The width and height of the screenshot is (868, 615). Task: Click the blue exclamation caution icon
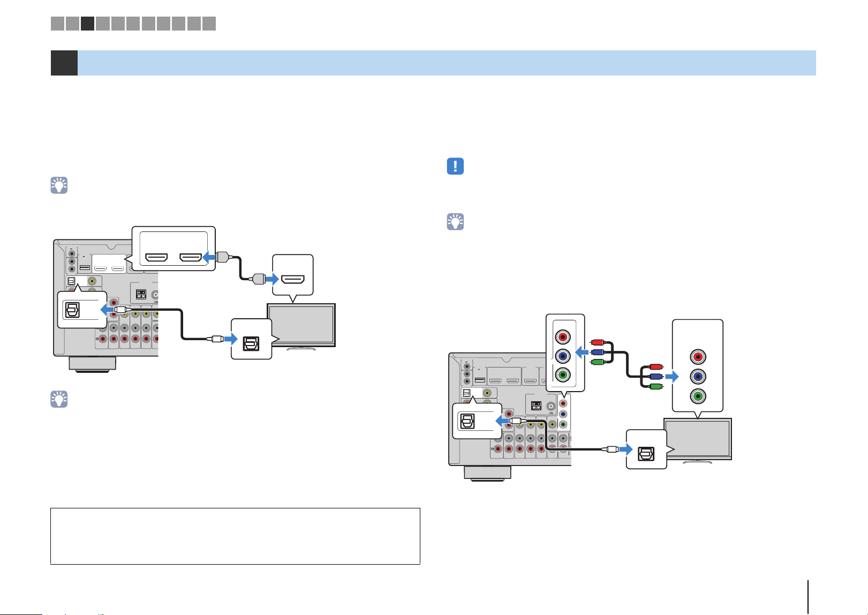455,166
